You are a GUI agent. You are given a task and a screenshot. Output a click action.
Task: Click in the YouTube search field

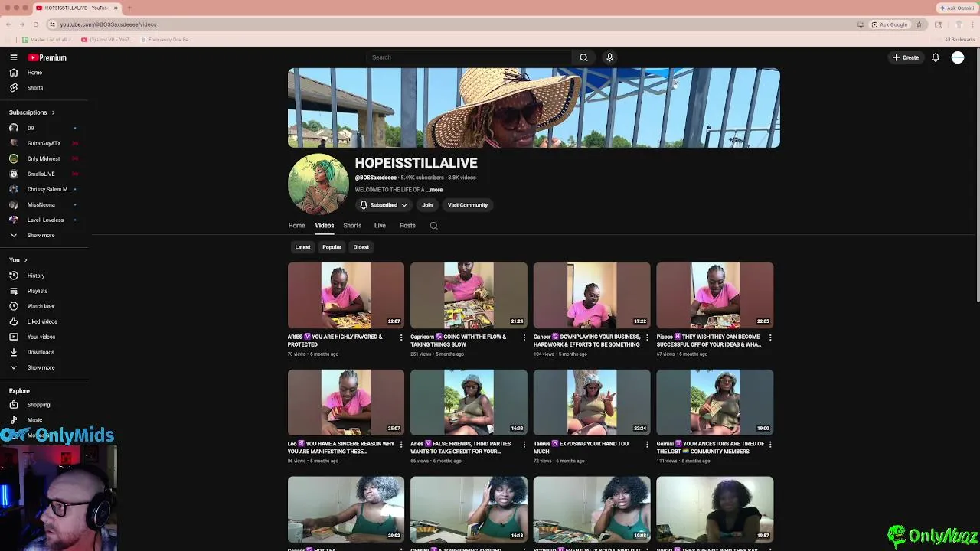[x=469, y=57]
